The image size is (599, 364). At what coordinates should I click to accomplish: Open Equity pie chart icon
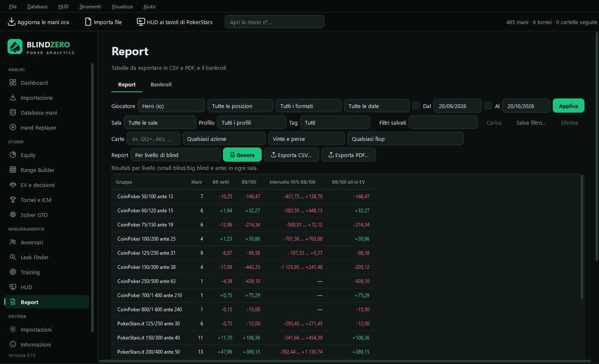coord(13,155)
